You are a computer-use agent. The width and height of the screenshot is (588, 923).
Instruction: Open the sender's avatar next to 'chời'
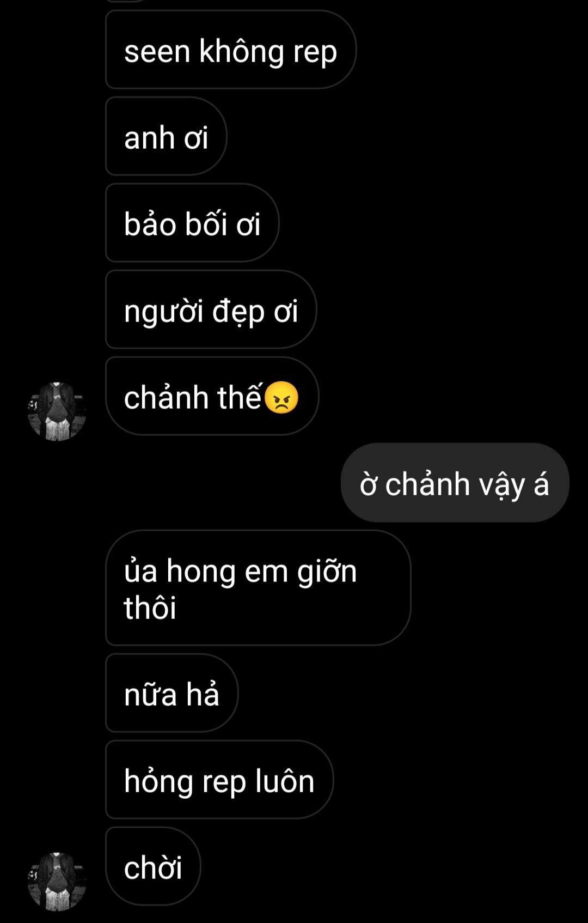pos(57,882)
